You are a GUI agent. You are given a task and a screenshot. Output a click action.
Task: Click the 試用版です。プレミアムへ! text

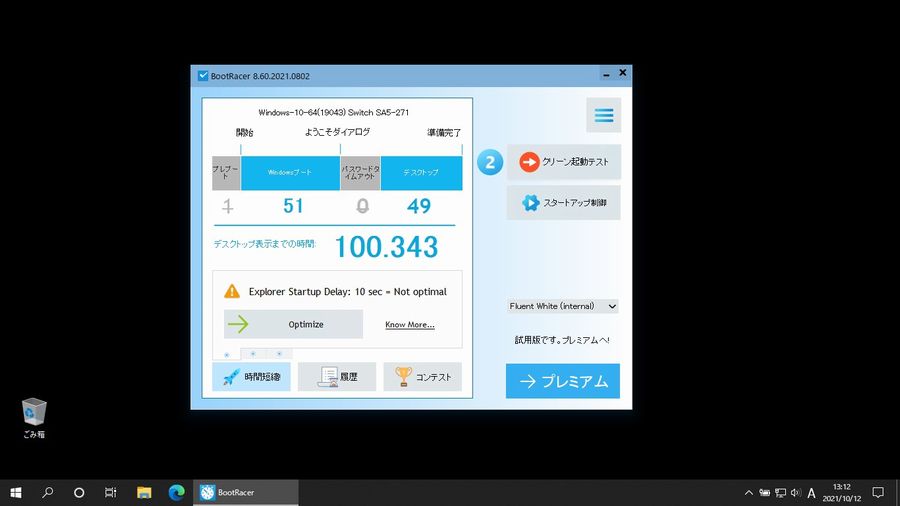tap(562, 340)
